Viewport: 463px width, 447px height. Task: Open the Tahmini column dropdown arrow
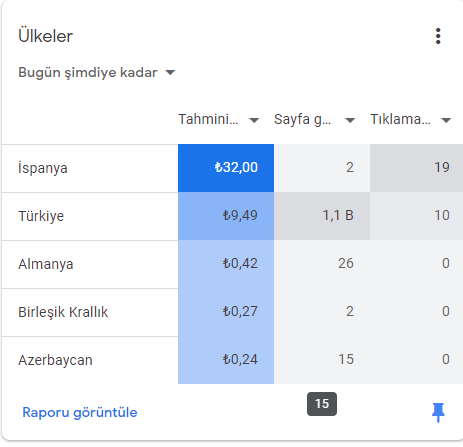[254, 120]
